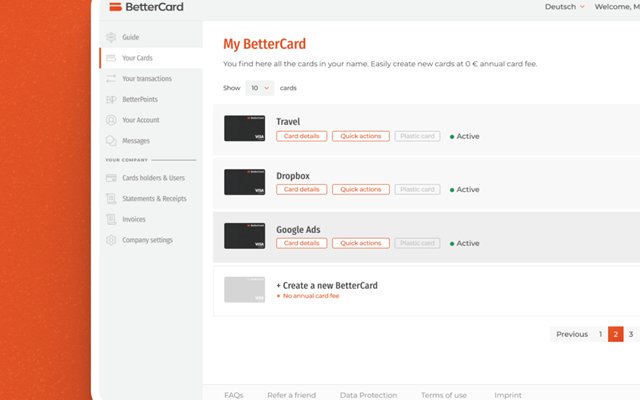This screenshot has height=400, width=640.
Task: Open Quick actions for Travel
Action: click(x=361, y=136)
